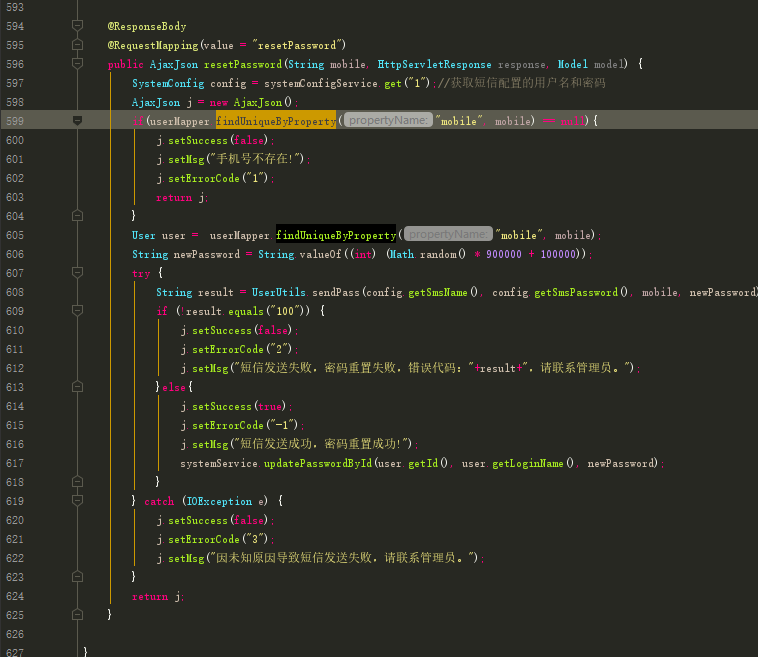Click the "resetPassword" string value on line 595
This screenshot has height=657, width=758.
point(296,45)
